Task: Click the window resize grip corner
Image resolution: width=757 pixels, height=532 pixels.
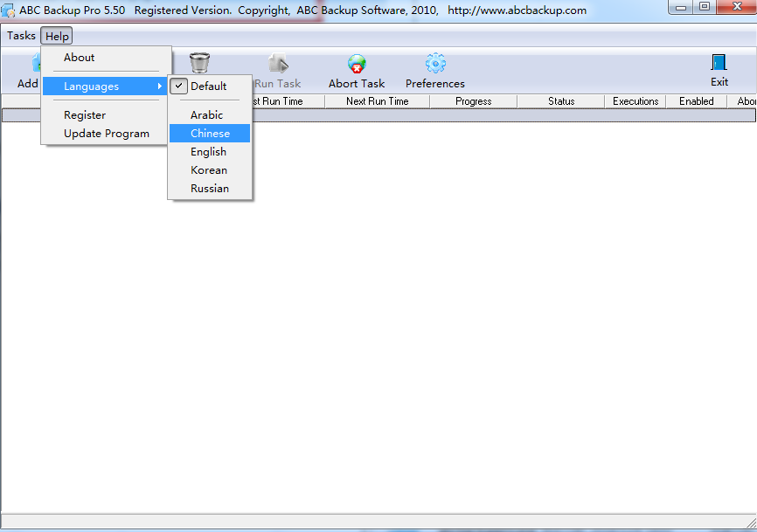Action: pyautogui.click(x=751, y=523)
